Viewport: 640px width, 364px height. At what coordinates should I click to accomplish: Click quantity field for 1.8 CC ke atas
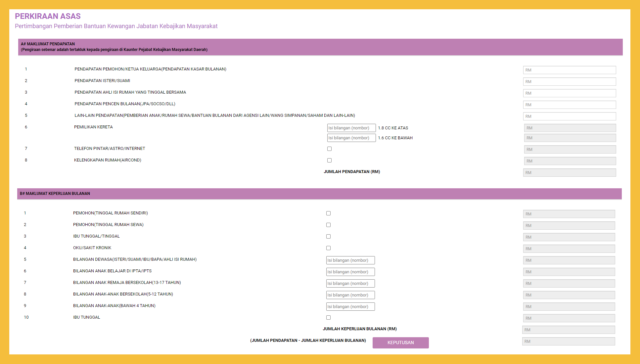[351, 128]
